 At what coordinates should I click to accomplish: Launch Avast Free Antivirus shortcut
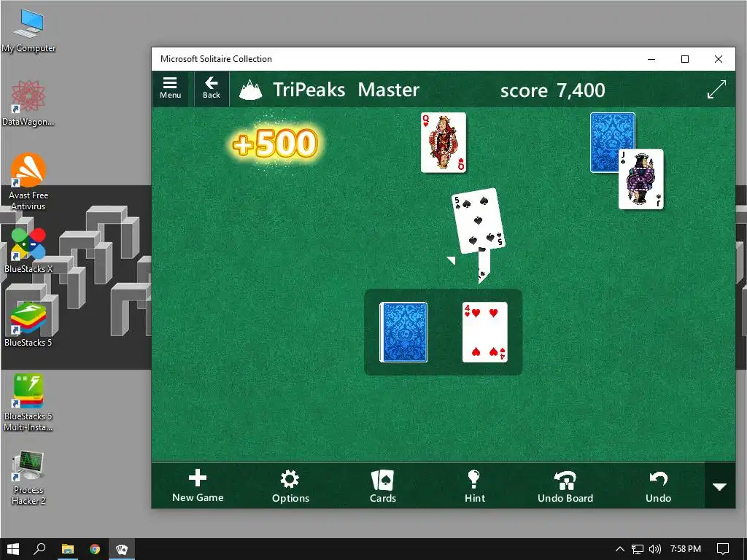(x=28, y=182)
